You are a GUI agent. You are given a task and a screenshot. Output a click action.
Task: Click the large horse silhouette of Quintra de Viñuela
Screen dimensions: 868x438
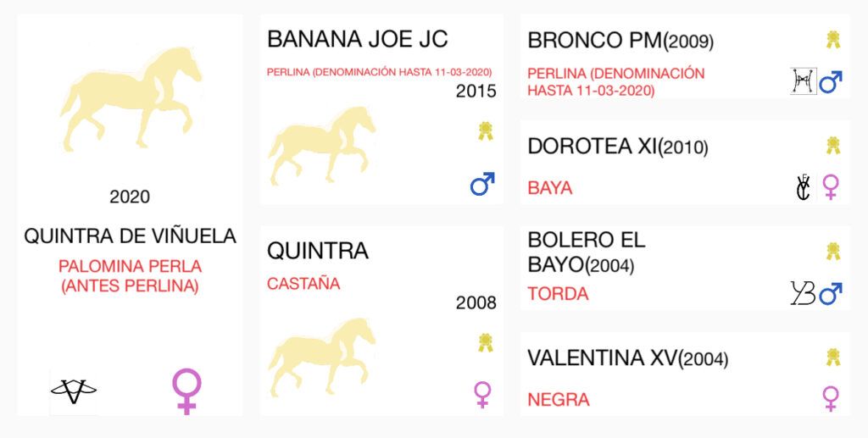coord(131,100)
